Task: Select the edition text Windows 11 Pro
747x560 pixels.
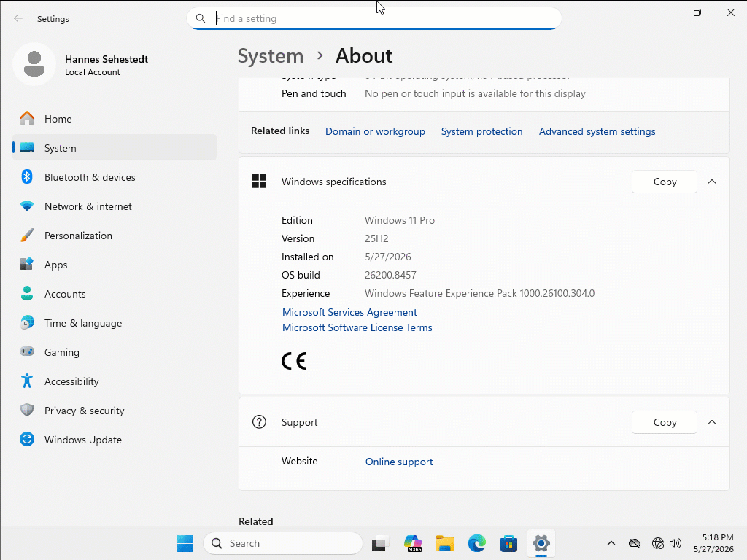Action: tap(399, 220)
